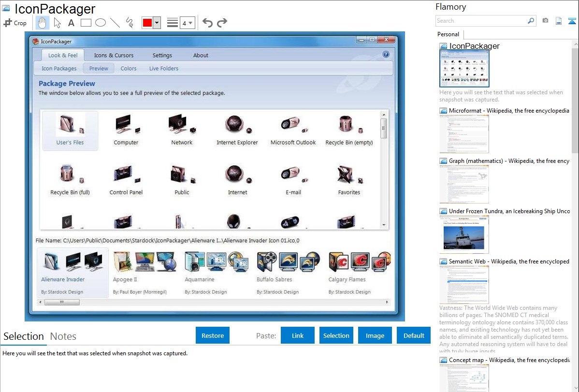Activate the hand pan tool
Image resolution: width=579 pixels, height=392 pixels.
click(43, 23)
